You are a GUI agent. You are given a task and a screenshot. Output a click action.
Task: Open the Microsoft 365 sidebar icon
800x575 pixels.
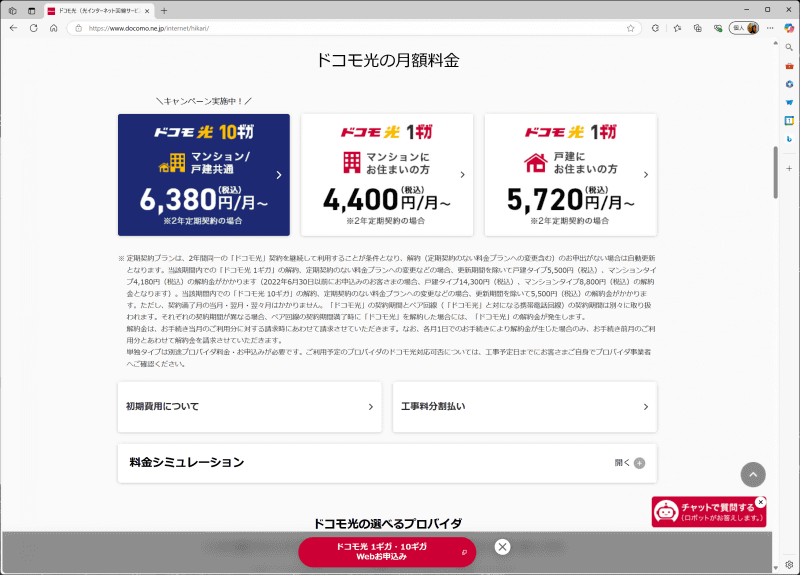[x=789, y=84]
